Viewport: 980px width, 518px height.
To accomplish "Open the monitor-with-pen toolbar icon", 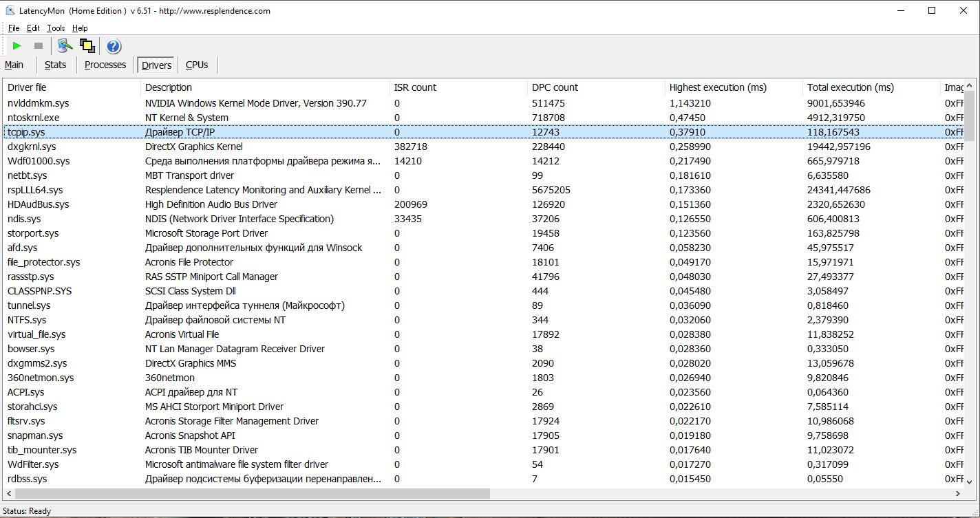I will [x=65, y=46].
